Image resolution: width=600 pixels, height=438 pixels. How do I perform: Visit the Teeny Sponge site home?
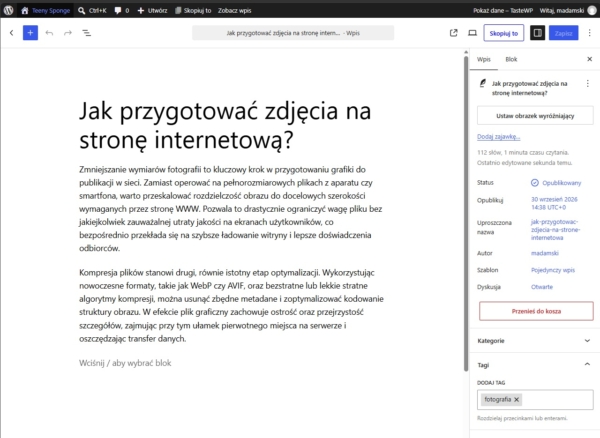click(46, 11)
